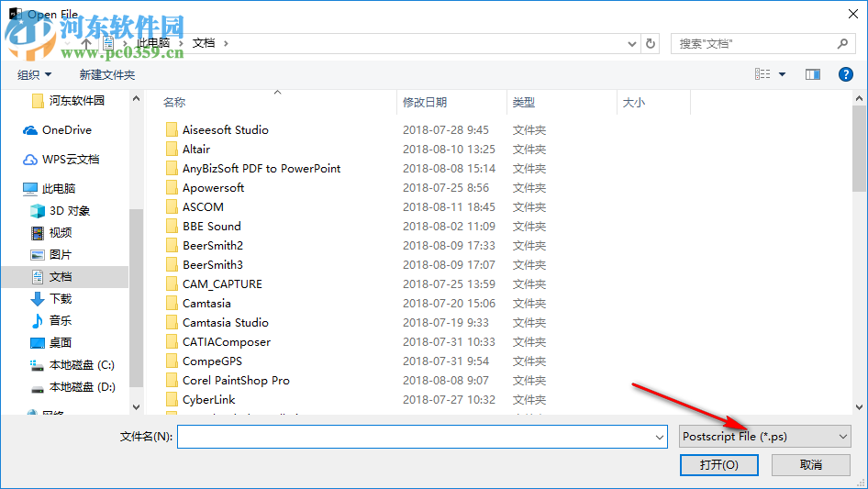Image resolution: width=868 pixels, height=489 pixels.
Task: Select the CATIAComposer folder name
Action: (227, 341)
